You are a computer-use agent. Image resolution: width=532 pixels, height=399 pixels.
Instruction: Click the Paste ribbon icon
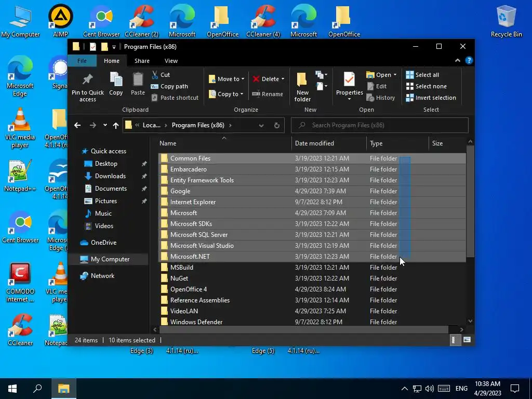tap(138, 79)
